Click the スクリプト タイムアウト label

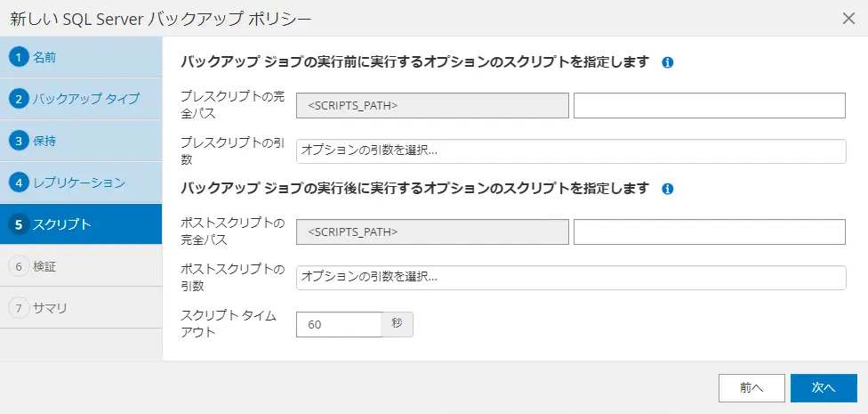coord(228,324)
